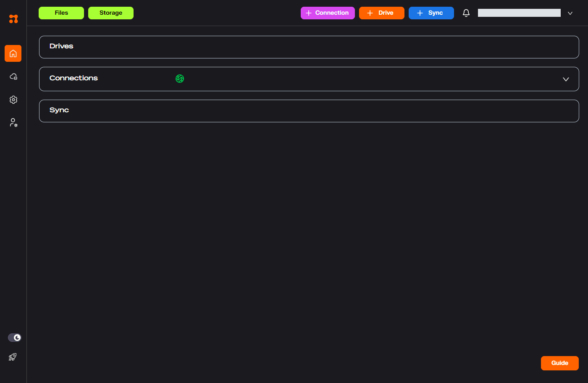Click the rocket icon in sidebar

[x=13, y=357]
